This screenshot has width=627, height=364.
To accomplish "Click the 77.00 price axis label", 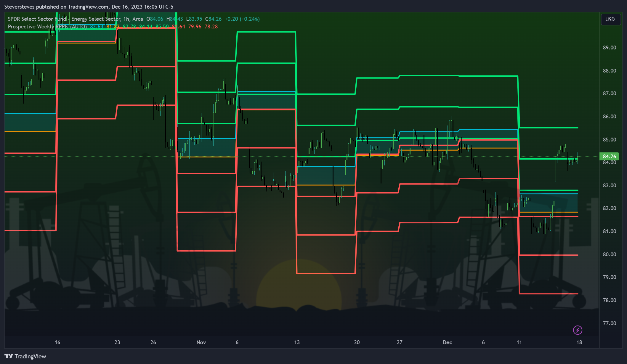I will (610, 323).
